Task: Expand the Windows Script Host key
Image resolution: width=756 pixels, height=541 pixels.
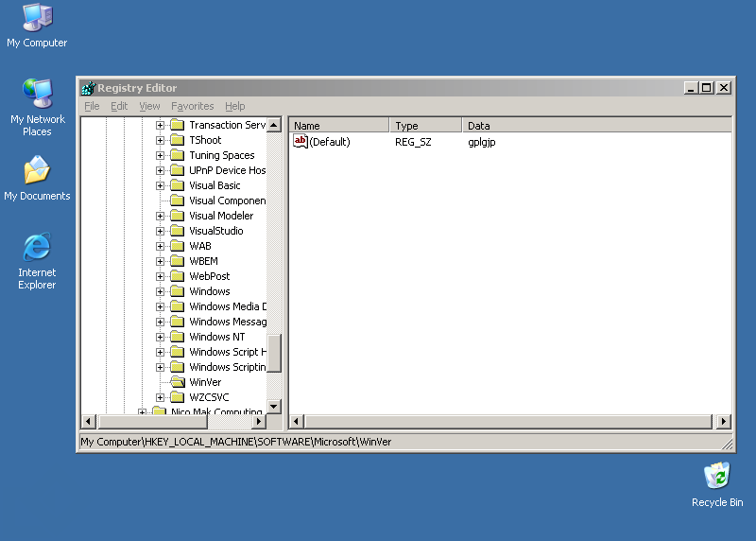Action: 160,352
